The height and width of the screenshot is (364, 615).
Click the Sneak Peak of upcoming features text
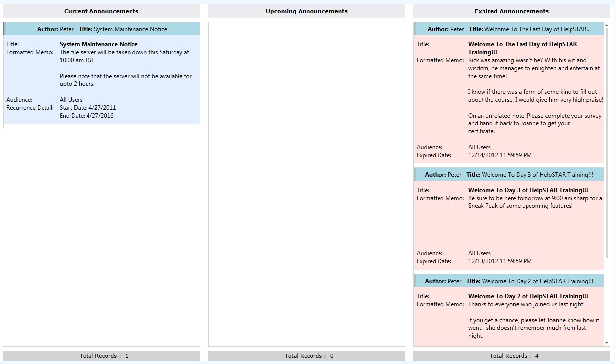coord(535,202)
